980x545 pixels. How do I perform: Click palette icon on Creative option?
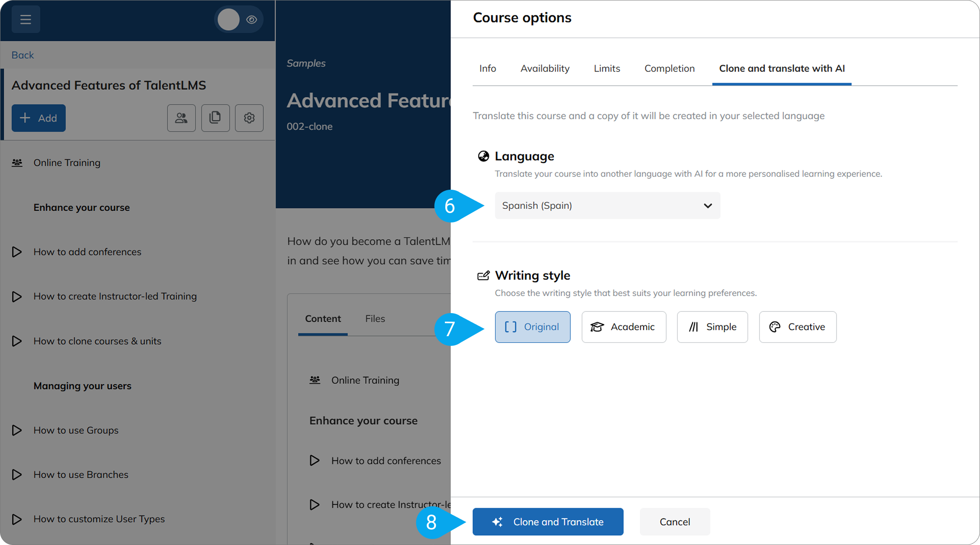pyautogui.click(x=775, y=327)
